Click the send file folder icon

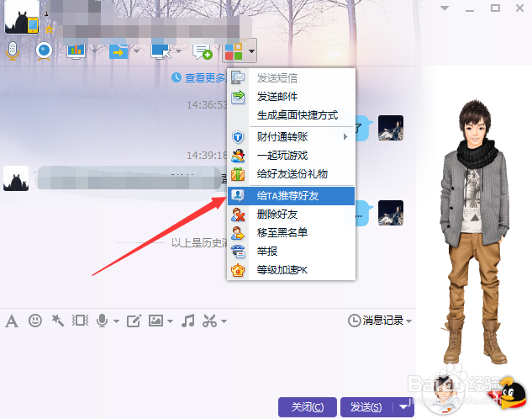(119, 51)
